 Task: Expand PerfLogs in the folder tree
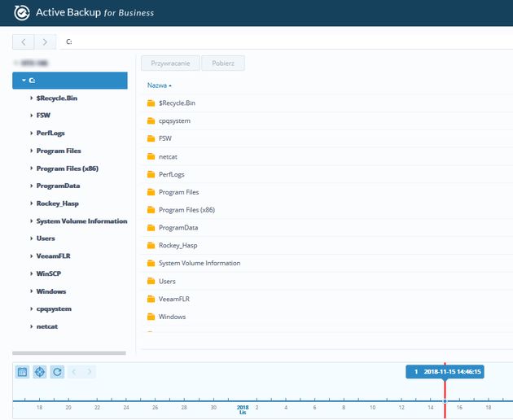32,133
